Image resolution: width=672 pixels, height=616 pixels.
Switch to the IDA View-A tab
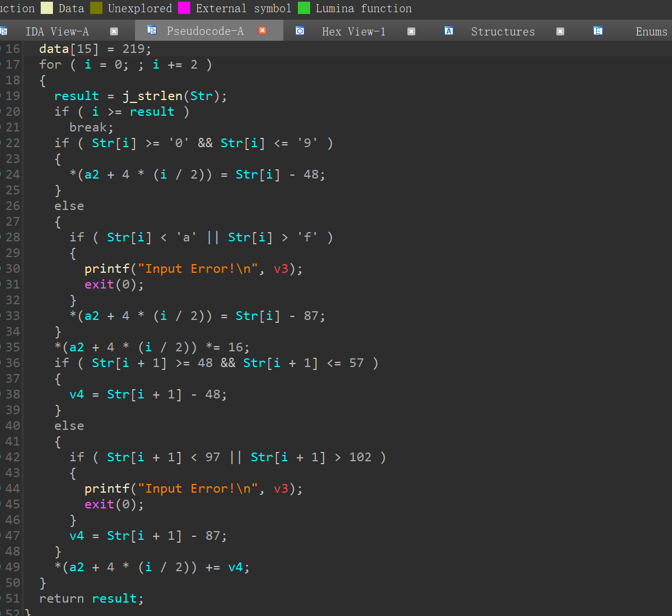tap(57, 31)
